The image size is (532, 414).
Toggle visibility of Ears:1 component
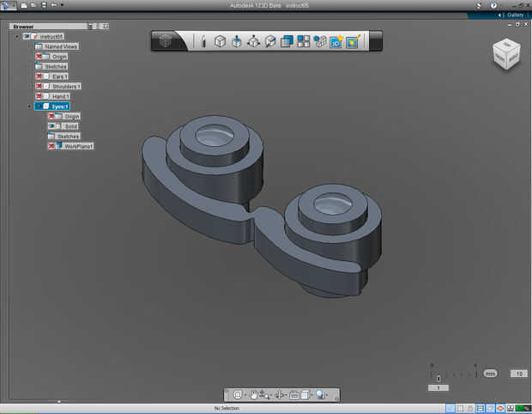[x=39, y=76]
